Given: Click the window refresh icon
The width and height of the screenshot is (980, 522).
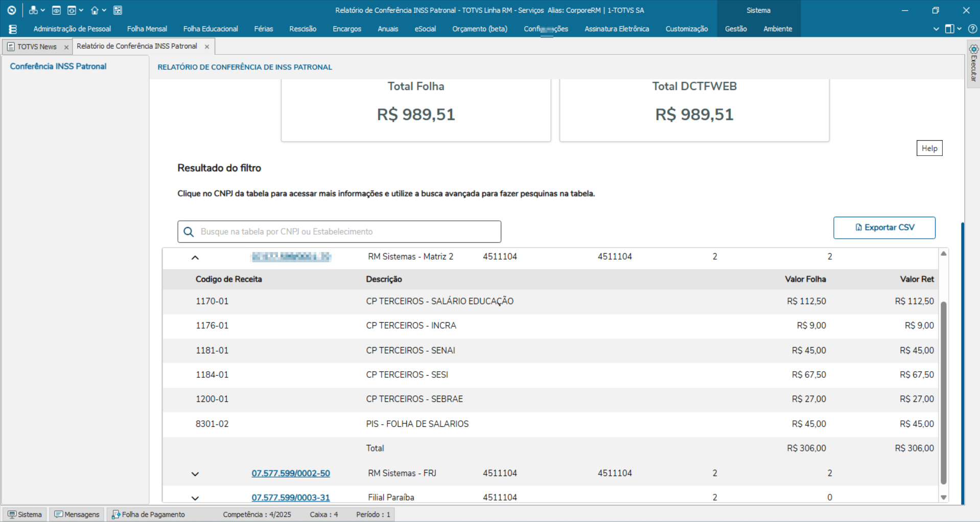Looking at the screenshot, I should (72, 10).
